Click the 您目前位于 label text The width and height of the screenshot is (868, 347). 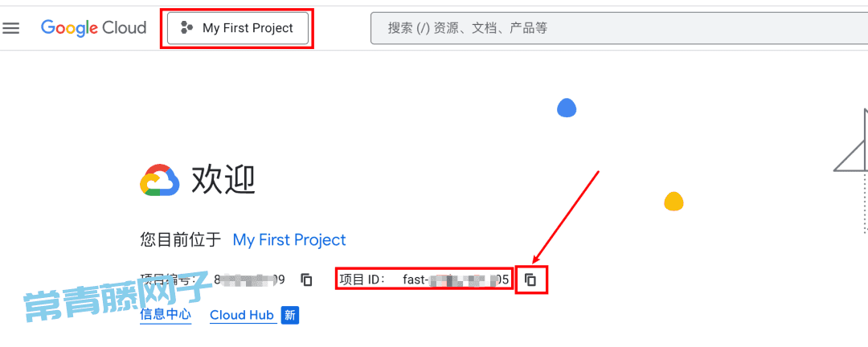181,239
